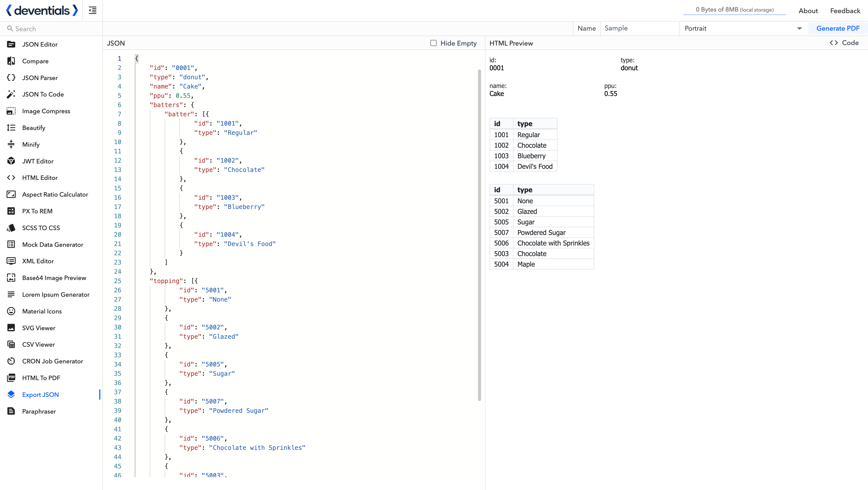
Task: Open the Feedback link
Action: (845, 11)
